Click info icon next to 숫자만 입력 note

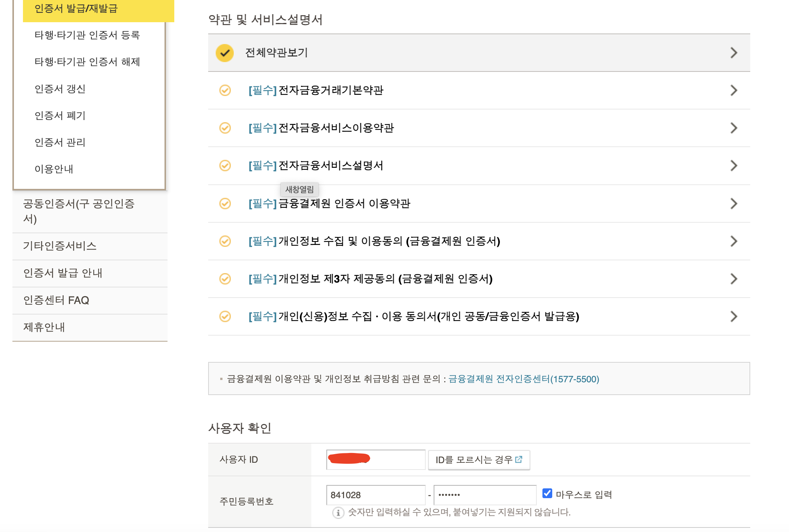(x=338, y=512)
